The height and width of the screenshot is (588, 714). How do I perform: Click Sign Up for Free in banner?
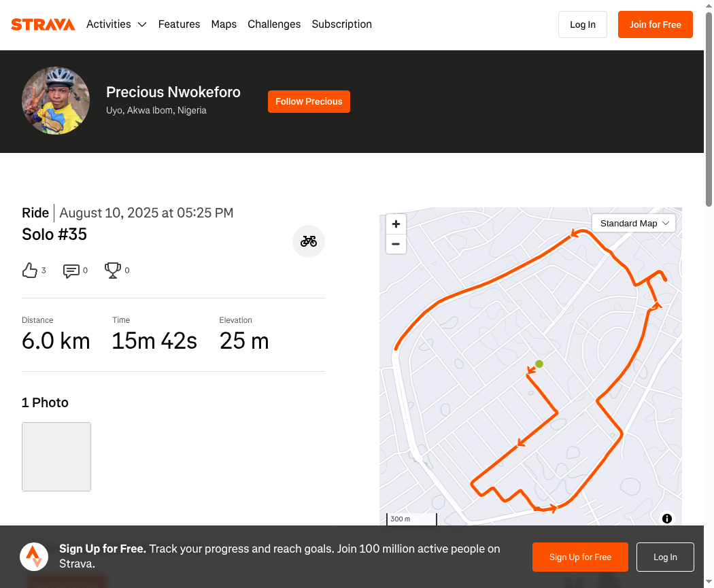click(580, 557)
